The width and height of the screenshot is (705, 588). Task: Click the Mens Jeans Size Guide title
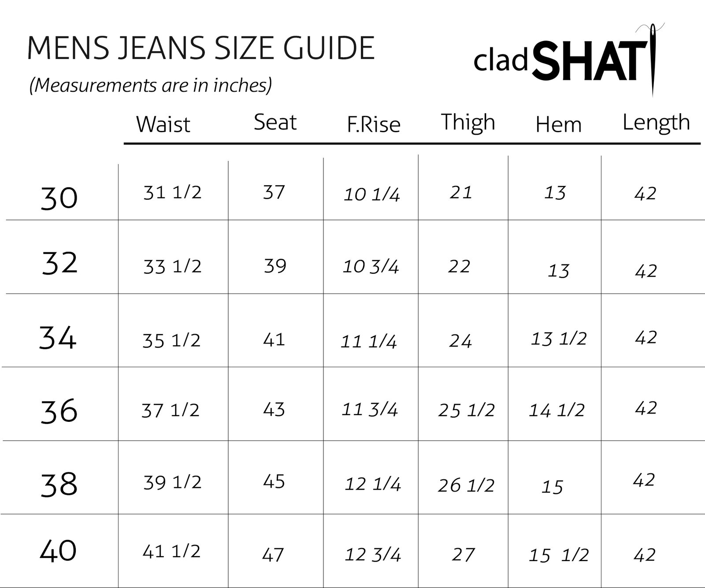201,48
